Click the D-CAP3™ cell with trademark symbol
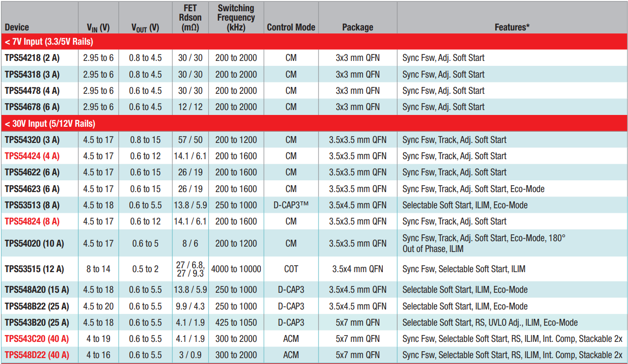The width and height of the screenshot is (628, 364). 291,205
